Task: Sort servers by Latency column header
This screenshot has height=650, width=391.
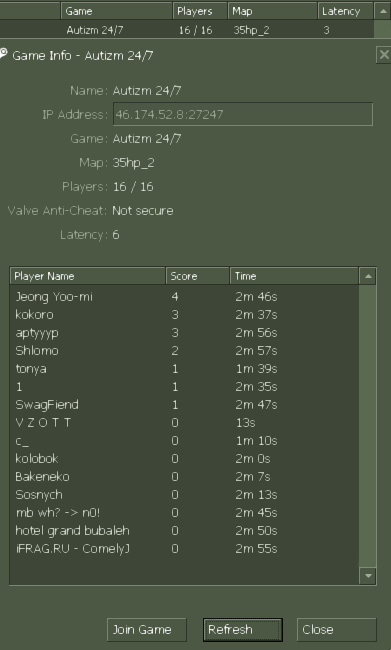Action: (345, 11)
